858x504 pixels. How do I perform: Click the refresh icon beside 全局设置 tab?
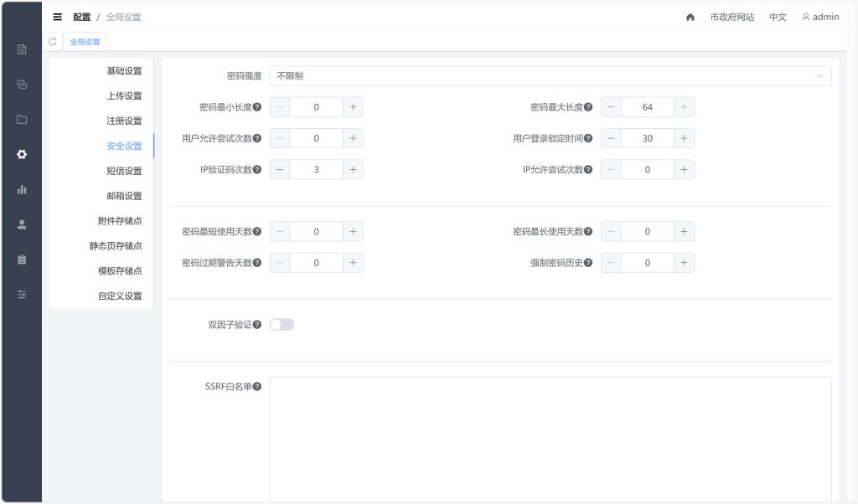pos(53,41)
